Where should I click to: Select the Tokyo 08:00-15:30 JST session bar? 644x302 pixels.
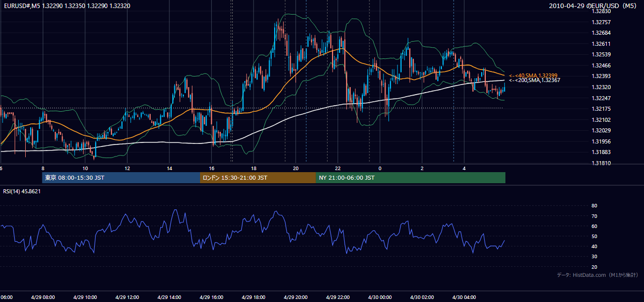[121, 178]
